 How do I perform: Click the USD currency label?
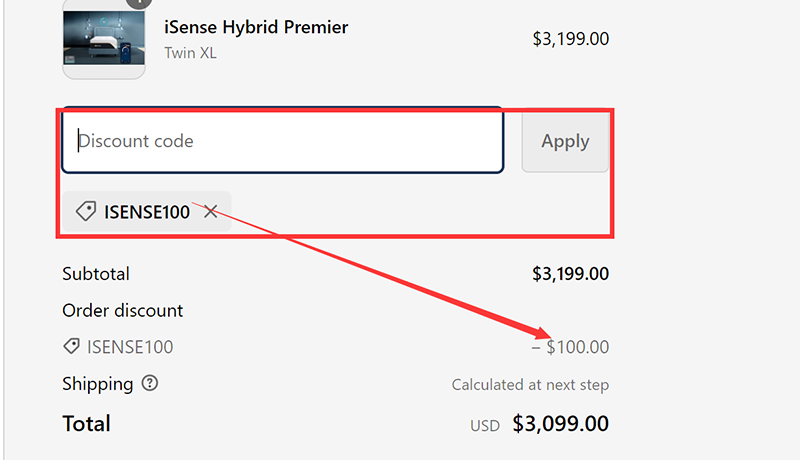tap(485, 426)
